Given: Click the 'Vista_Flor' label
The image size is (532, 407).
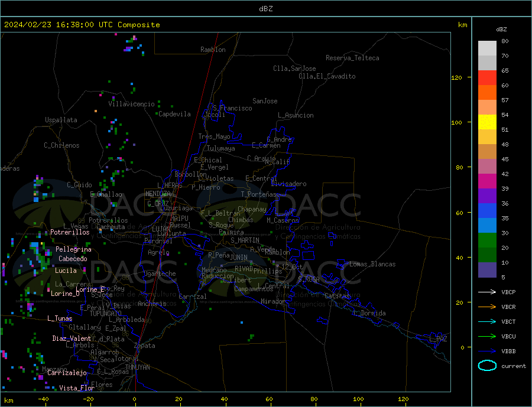Looking at the screenshot, I should tap(77, 388).
